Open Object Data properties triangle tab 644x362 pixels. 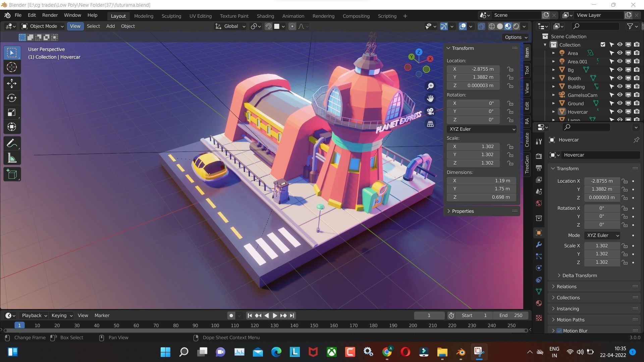pyautogui.click(x=539, y=292)
